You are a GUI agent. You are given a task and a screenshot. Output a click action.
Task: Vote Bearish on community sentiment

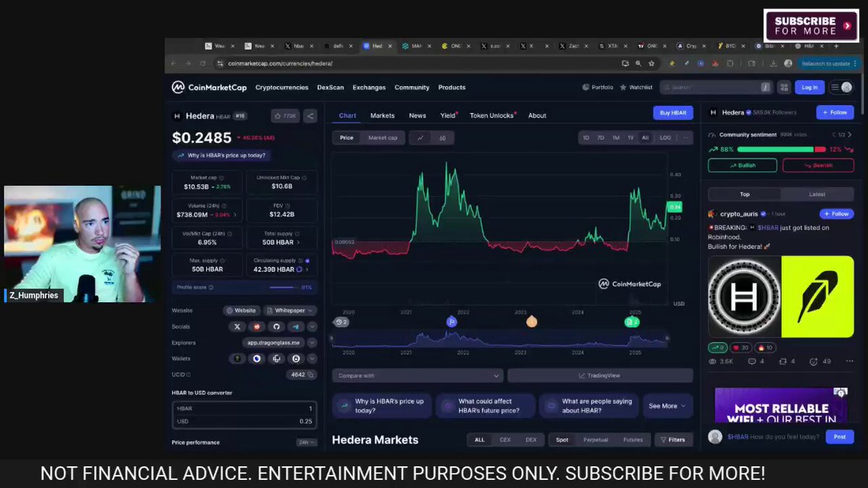point(818,166)
